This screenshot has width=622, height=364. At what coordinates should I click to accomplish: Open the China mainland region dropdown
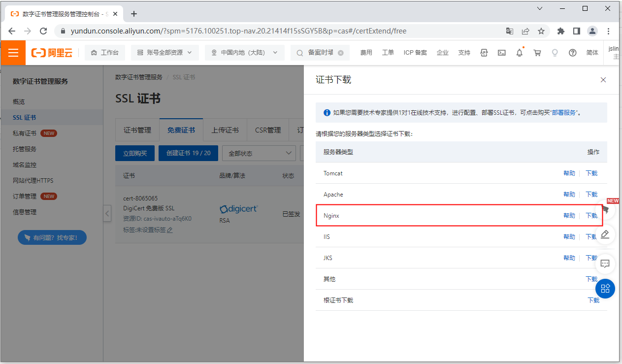(245, 53)
